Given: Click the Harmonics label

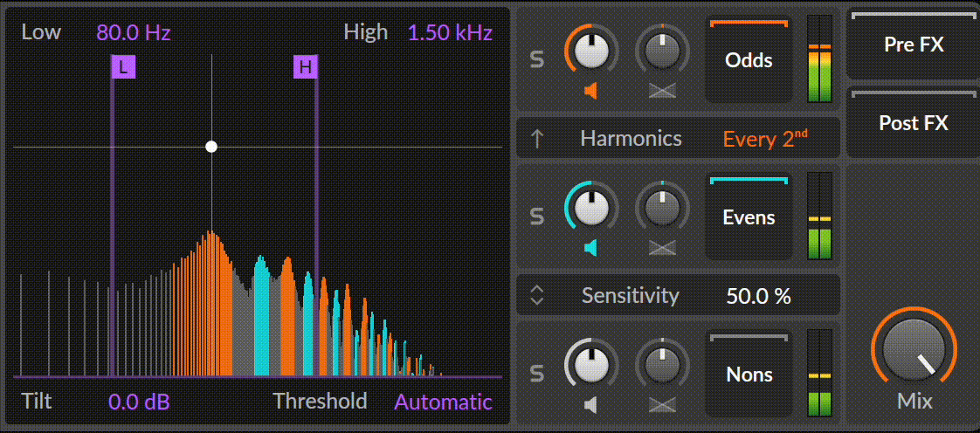Looking at the screenshot, I should pos(631,138).
